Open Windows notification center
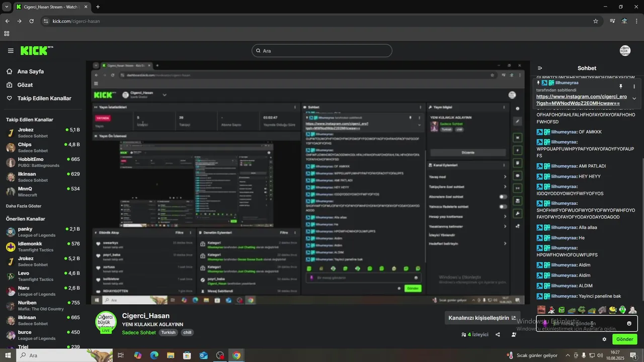 pos(632,355)
